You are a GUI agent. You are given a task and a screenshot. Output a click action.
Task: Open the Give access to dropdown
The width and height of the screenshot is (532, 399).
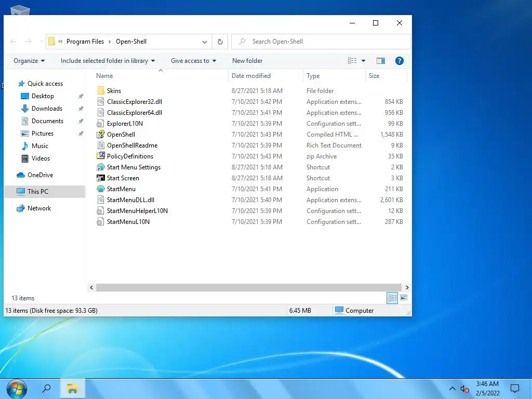coord(193,61)
